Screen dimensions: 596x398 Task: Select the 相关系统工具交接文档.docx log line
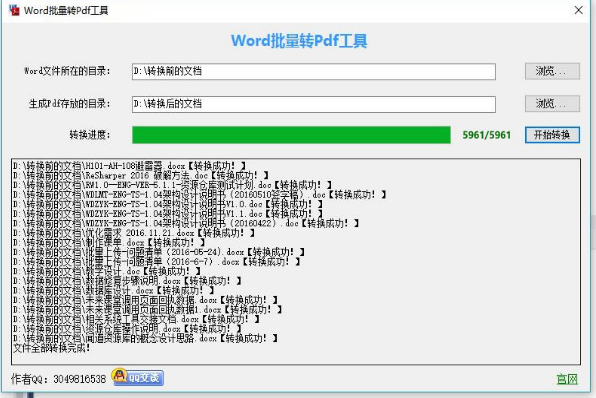[136, 319]
